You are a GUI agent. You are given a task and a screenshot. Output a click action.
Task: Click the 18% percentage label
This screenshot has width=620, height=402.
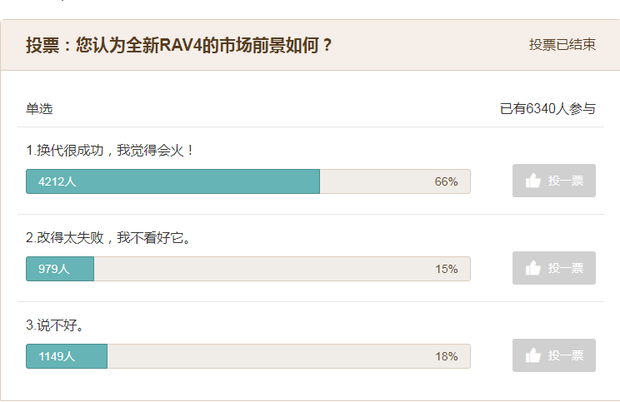click(x=446, y=355)
